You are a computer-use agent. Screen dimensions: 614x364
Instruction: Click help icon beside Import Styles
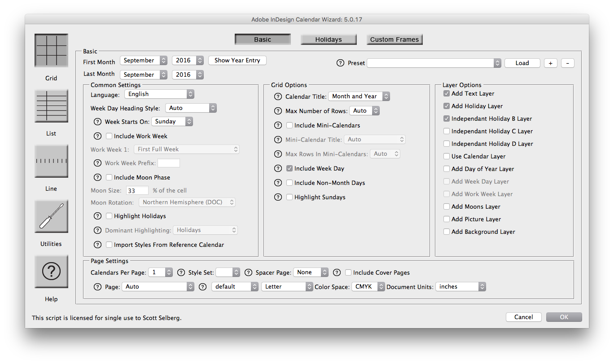(x=97, y=245)
